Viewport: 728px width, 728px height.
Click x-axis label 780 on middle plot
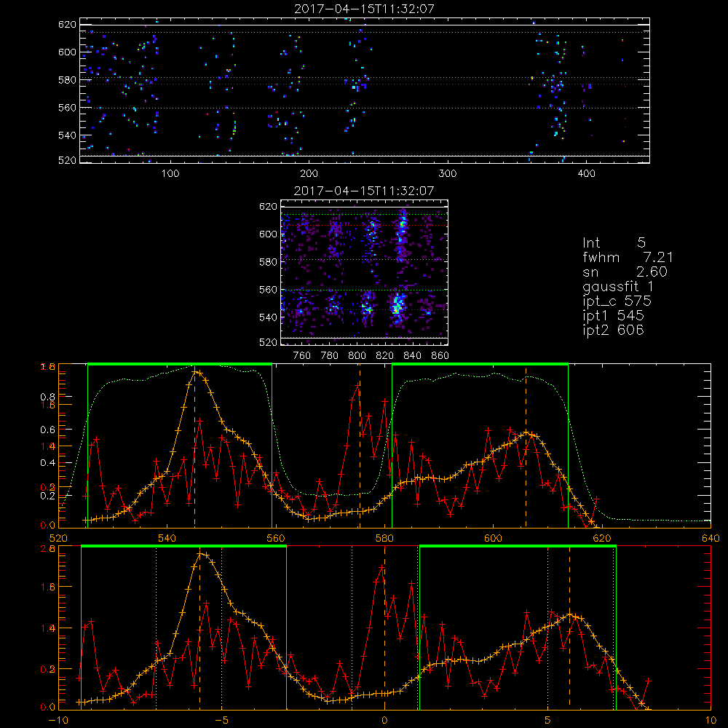329,356
